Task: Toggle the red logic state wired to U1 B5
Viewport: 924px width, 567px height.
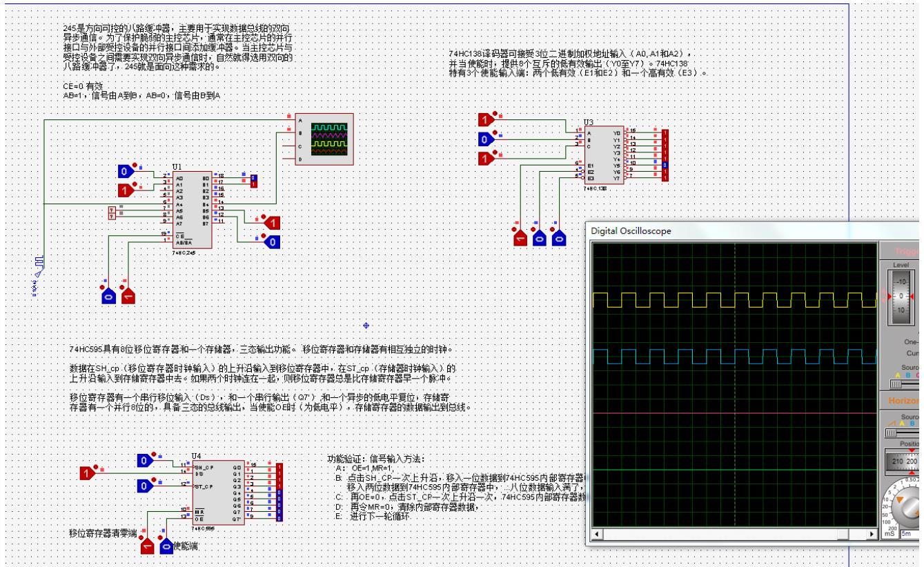Action: [273, 223]
